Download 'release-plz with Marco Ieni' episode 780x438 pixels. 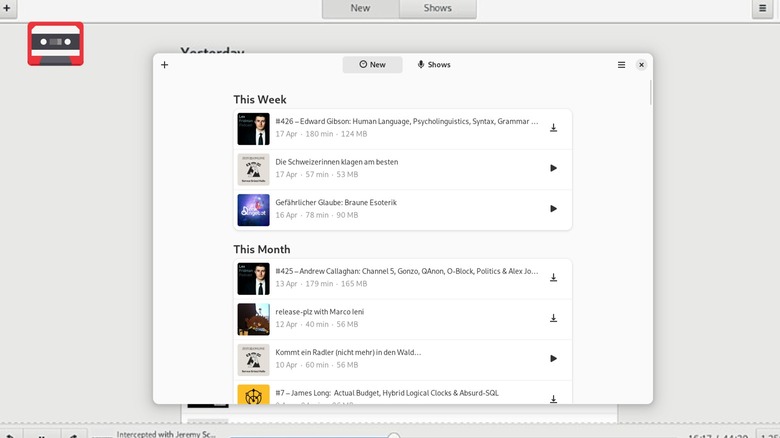[x=553, y=318]
